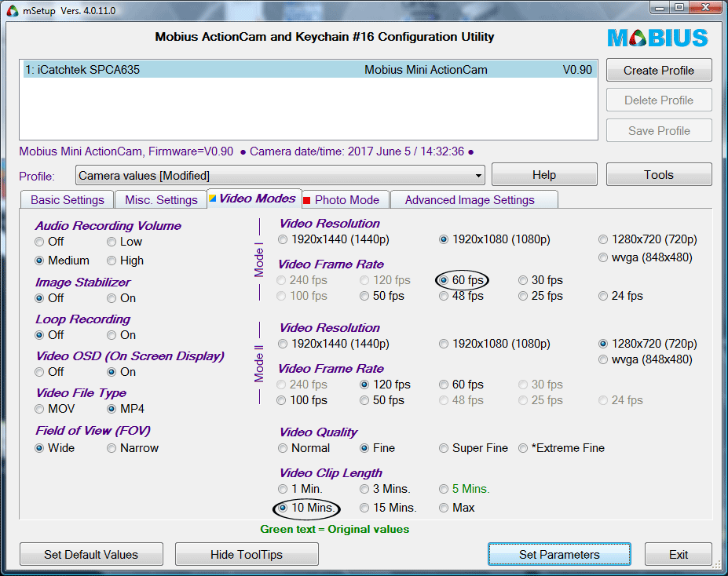Set Video Clip Length to Max
This screenshot has width=728, height=576.
point(457,508)
